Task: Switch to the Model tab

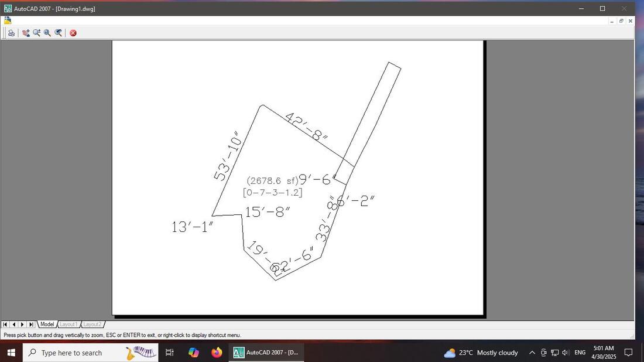Action: [47, 325]
